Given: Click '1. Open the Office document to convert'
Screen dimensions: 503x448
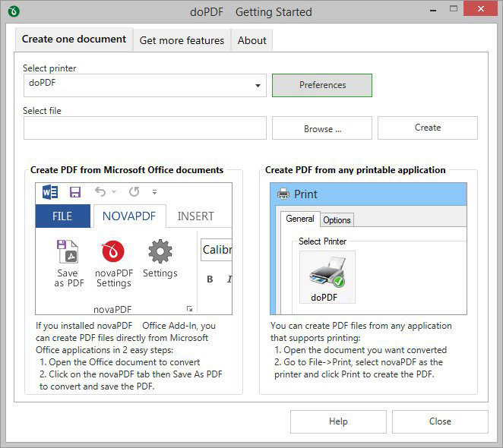Looking at the screenshot, I should [x=119, y=362].
